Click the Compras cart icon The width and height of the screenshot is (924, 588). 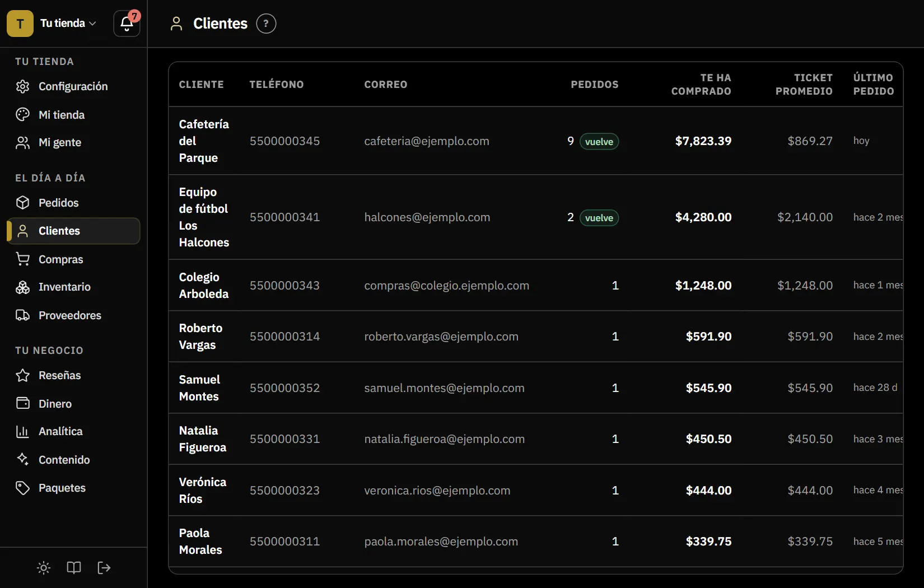tap(23, 259)
